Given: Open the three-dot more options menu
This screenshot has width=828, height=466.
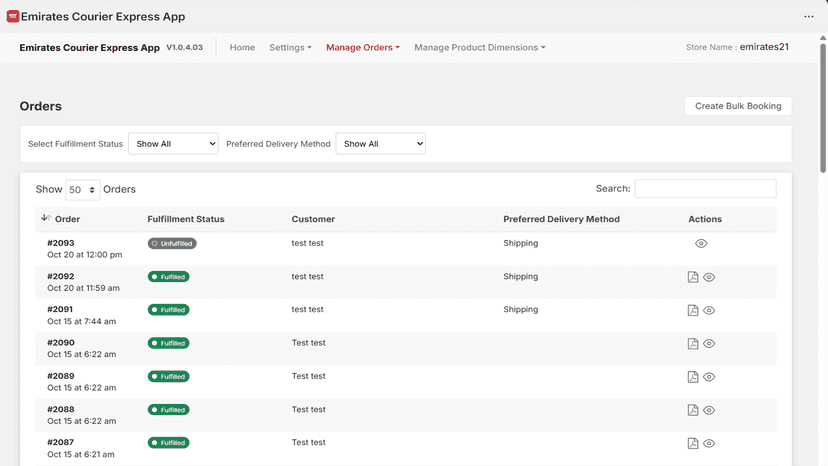Looking at the screenshot, I should point(808,16).
